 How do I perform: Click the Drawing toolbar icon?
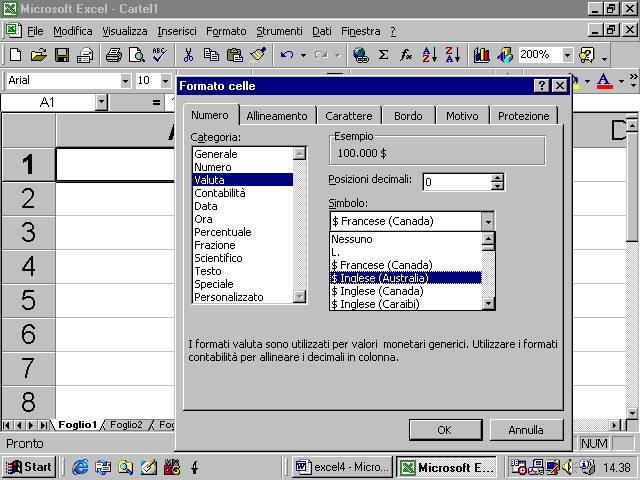(x=505, y=55)
